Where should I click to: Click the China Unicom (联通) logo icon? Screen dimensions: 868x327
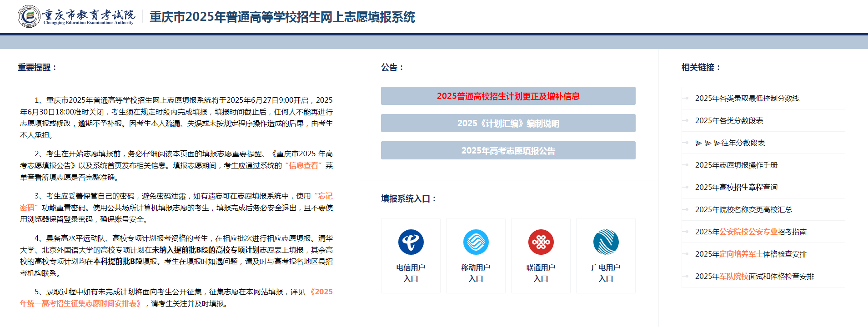(541, 242)
